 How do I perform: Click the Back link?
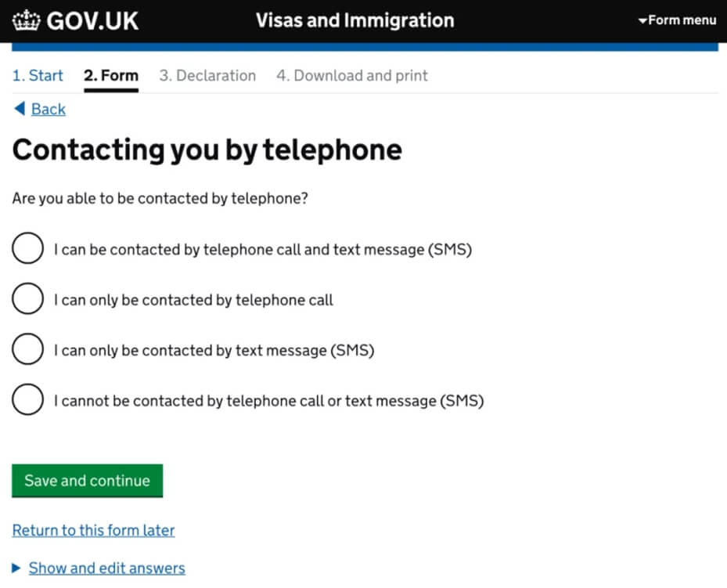[x=49, y=109]
